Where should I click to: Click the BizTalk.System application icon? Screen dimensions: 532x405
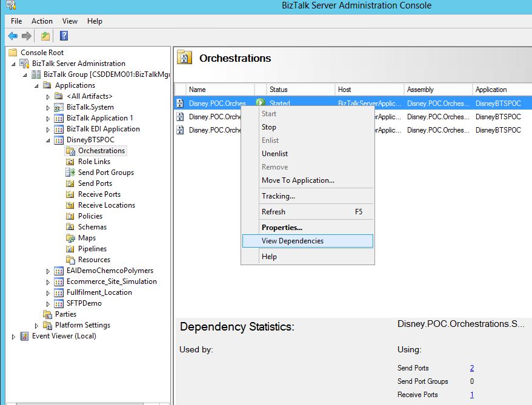59,107
